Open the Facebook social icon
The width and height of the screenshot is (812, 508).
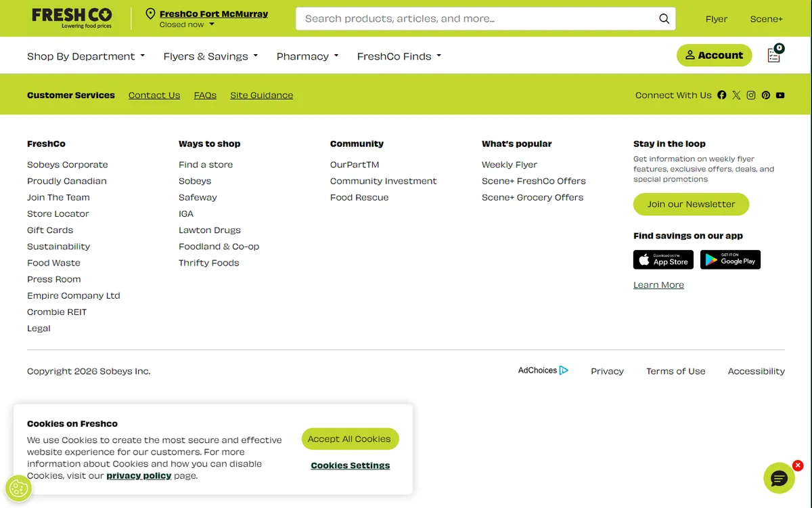[721, 96]
